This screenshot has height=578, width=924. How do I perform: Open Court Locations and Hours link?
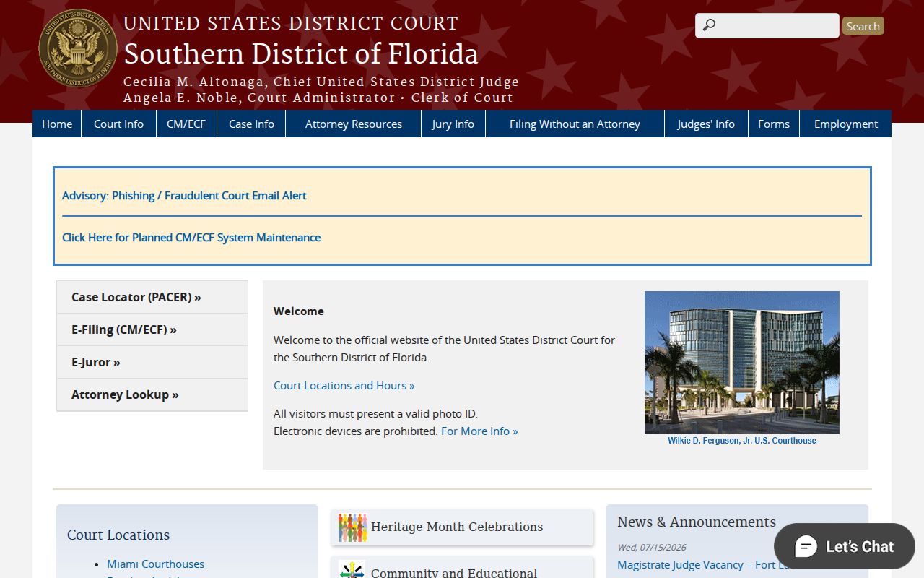click(x=344, y=386)
